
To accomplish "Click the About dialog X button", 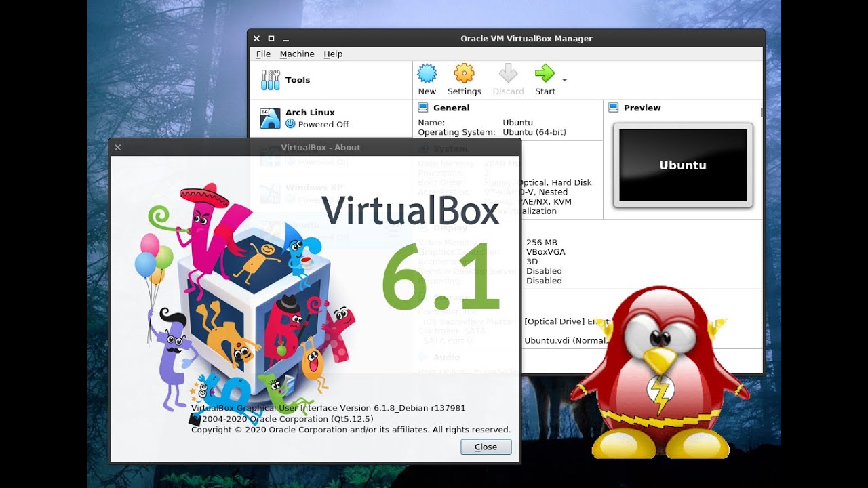I will [x=117, y=147].
